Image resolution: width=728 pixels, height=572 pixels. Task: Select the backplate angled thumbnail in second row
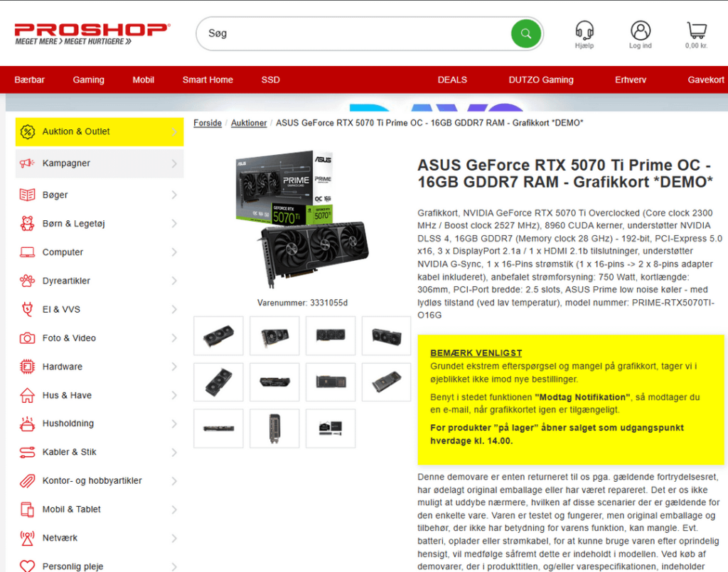(386, 382)
